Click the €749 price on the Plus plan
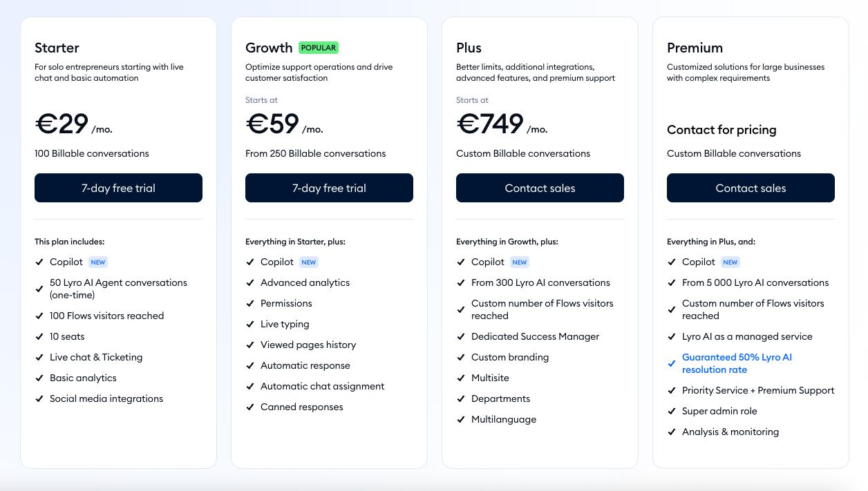The width and height of the screenshot is (868, 491). click(491, 124)
